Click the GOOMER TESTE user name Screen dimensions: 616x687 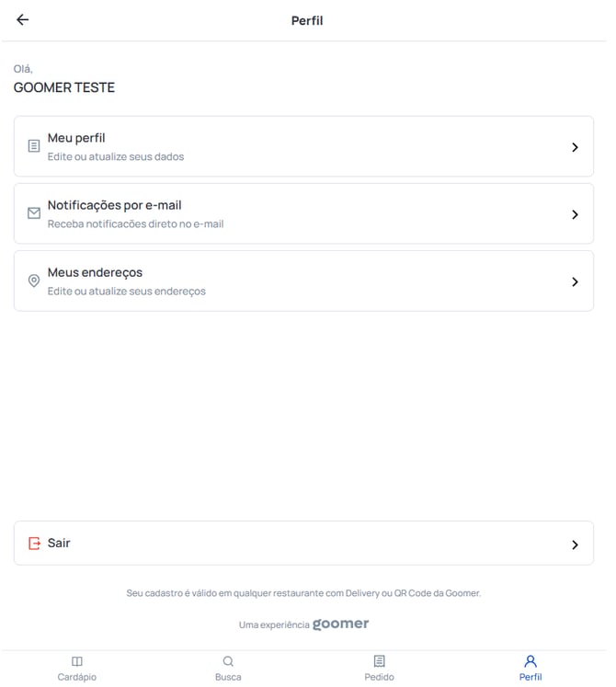click(64, 88)
